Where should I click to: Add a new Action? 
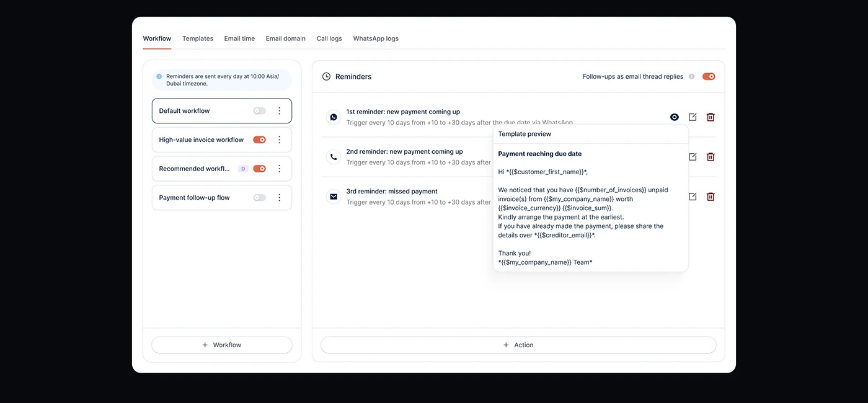pyautogui.click(x=518, y=345)
